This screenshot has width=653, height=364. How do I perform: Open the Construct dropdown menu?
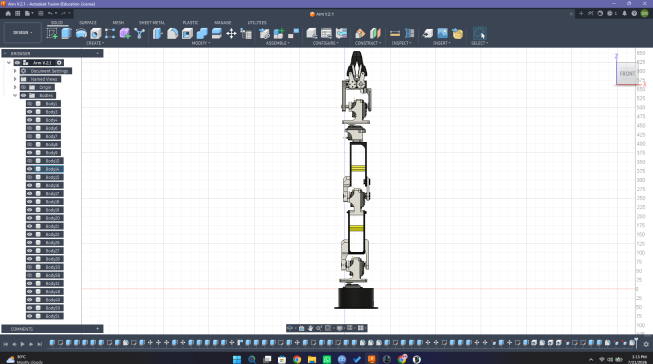coord(368,43)
